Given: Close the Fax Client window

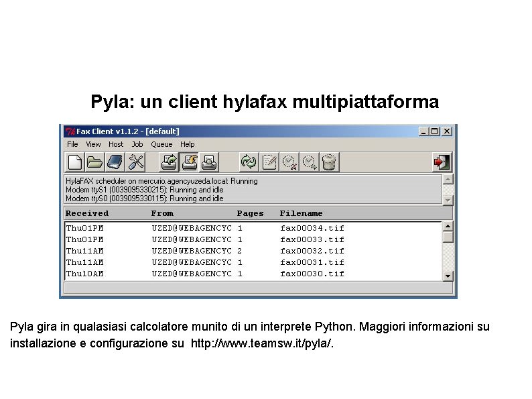Looking at the screenshot, I should pos(447,131).
